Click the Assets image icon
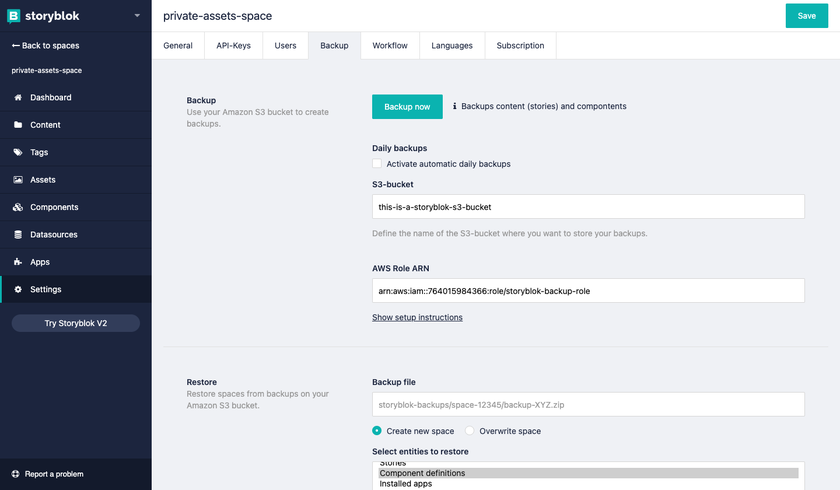 coord(18,179)
